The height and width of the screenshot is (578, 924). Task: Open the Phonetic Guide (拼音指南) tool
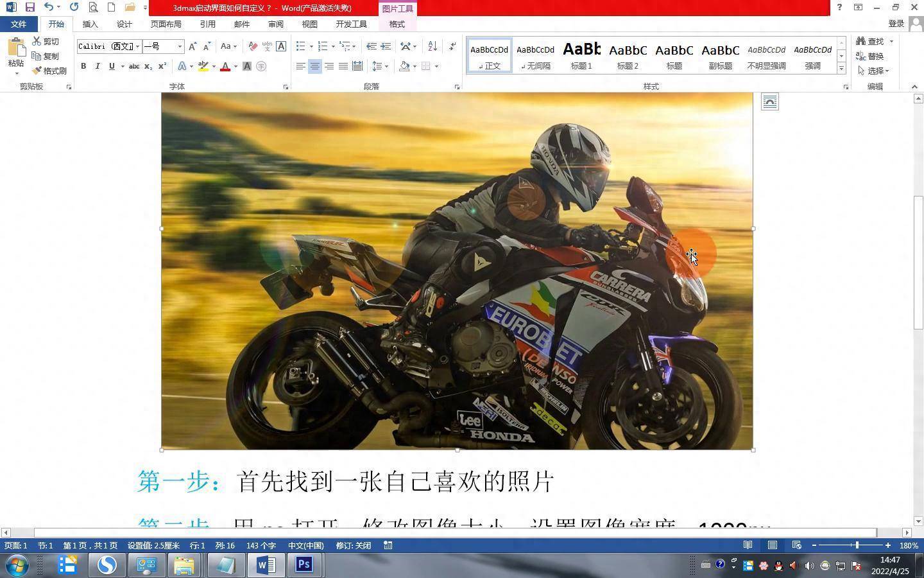point(268,46)
